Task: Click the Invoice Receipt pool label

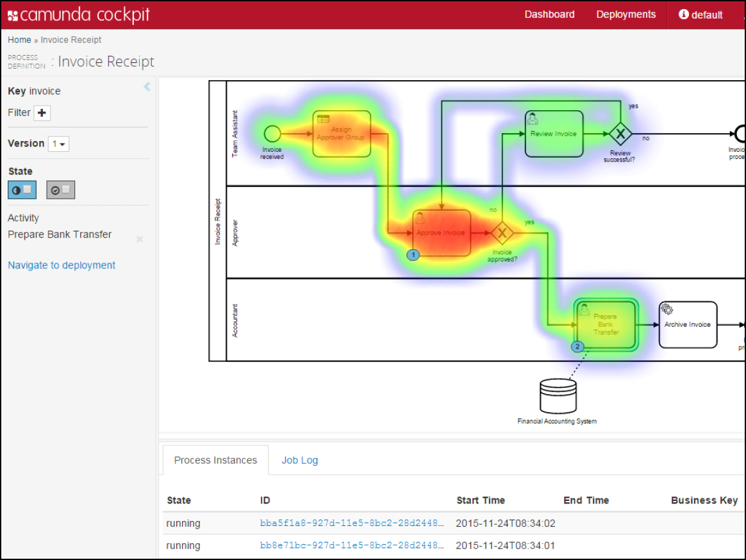Action: (x=218, y=222)
